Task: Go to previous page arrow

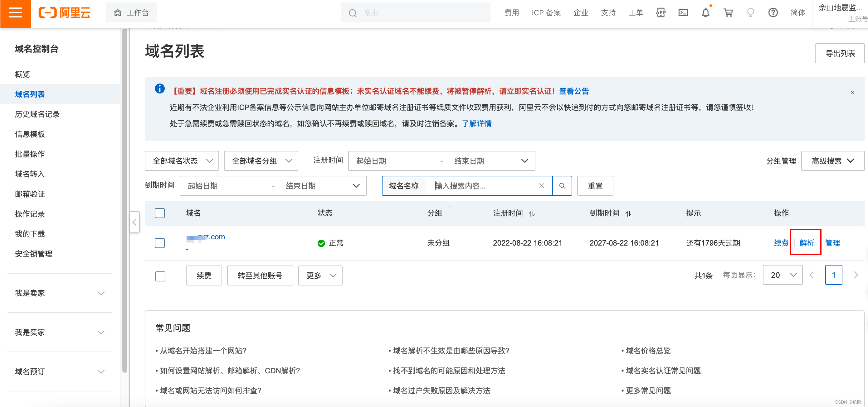Action: (x=812, y=275)
